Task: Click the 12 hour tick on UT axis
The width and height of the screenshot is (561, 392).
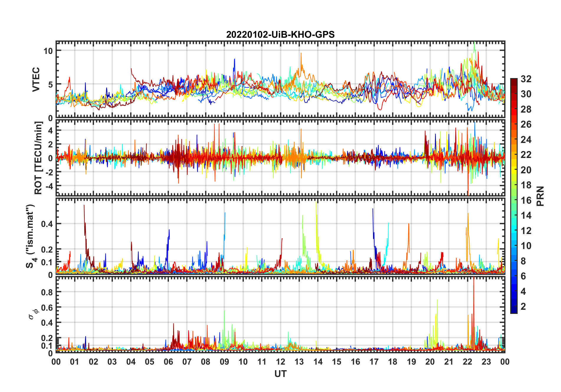Action: click(x=280, y=362)
